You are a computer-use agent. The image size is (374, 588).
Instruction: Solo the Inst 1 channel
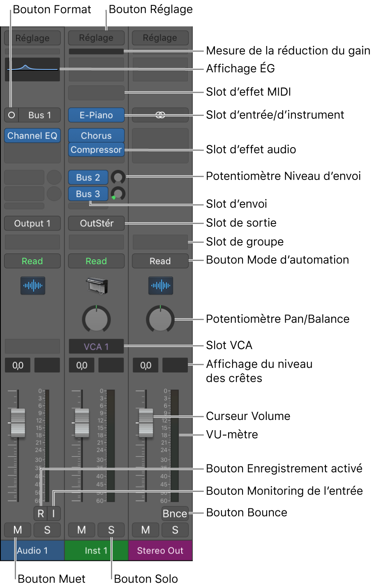(x=111, y=530)
